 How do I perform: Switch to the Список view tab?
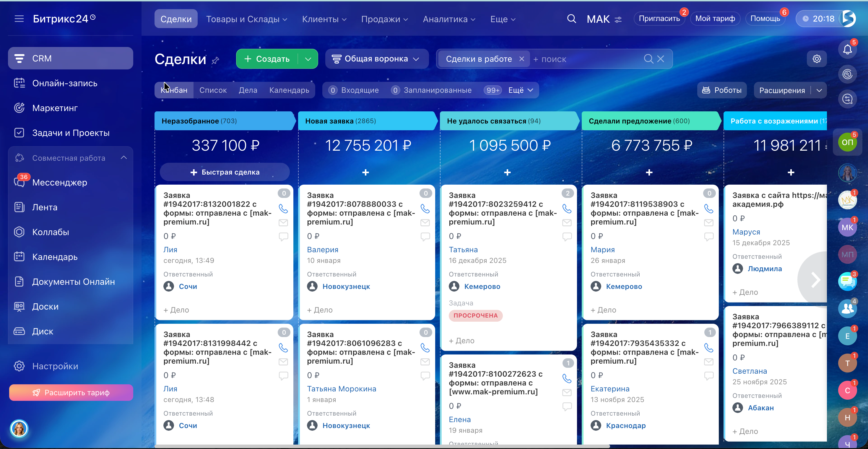click(x=213, y=90)
